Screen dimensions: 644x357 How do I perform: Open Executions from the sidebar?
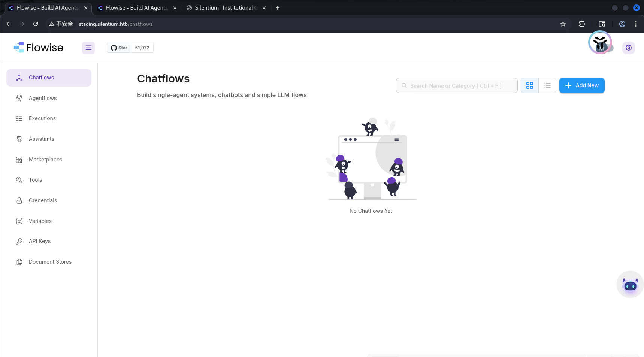42,118
